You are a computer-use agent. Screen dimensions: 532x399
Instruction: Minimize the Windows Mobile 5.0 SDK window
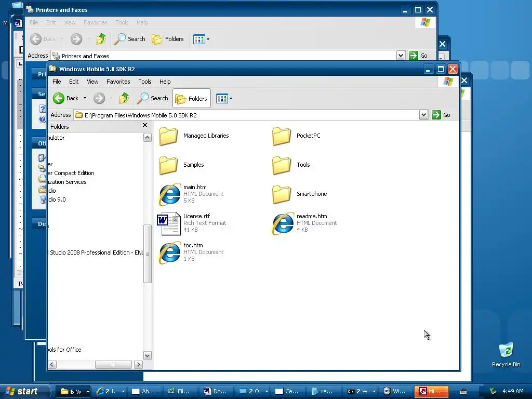(428, 70)
